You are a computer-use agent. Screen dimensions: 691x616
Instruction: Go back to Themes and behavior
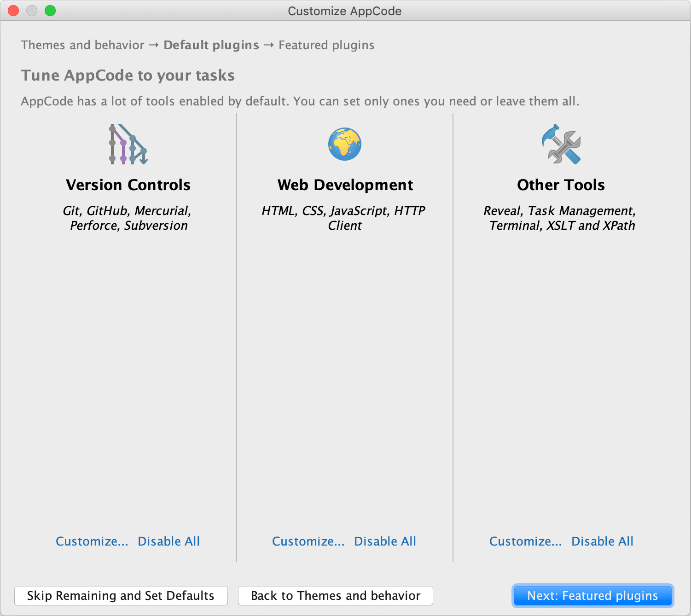pos(336,596)
